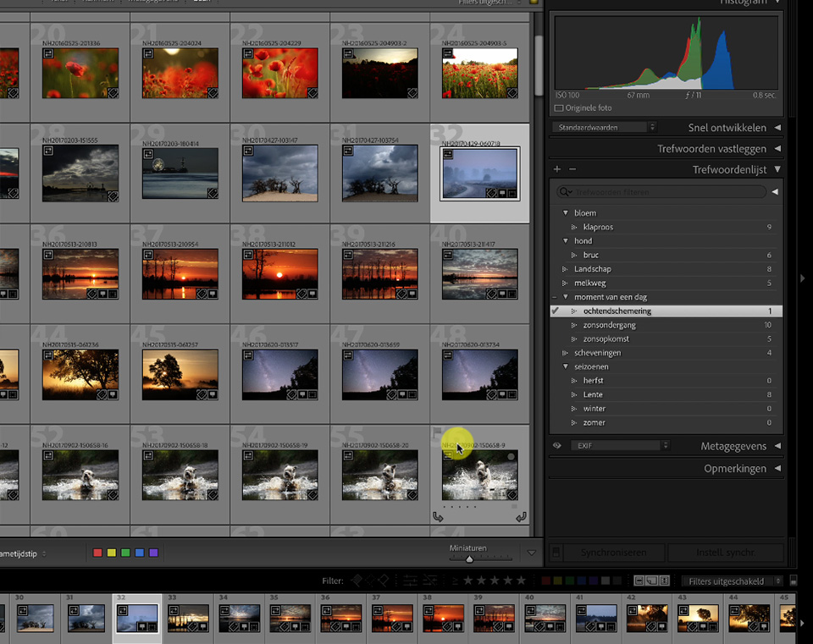This screenshot has height=644, width=813.
Task: Adjust the Miniaturen thumbnail size slider
Action: (x=469, y=559)
